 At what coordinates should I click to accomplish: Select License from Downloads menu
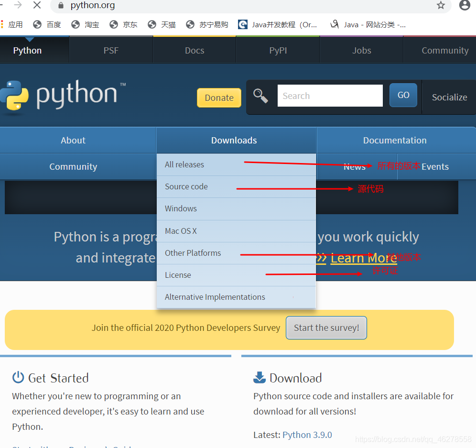[236, 275]
